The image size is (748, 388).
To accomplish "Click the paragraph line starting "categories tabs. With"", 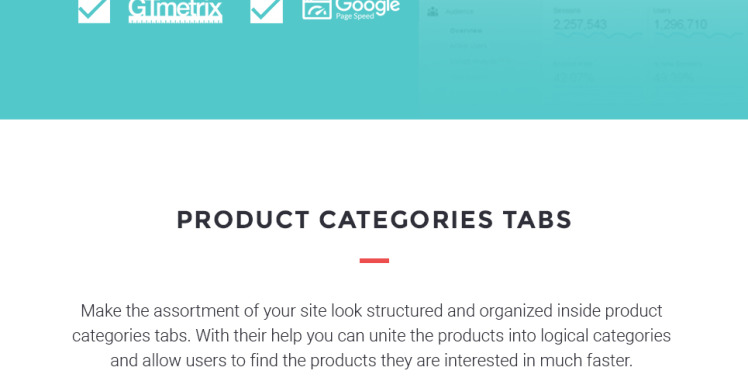I will click(x=371, y=336).
